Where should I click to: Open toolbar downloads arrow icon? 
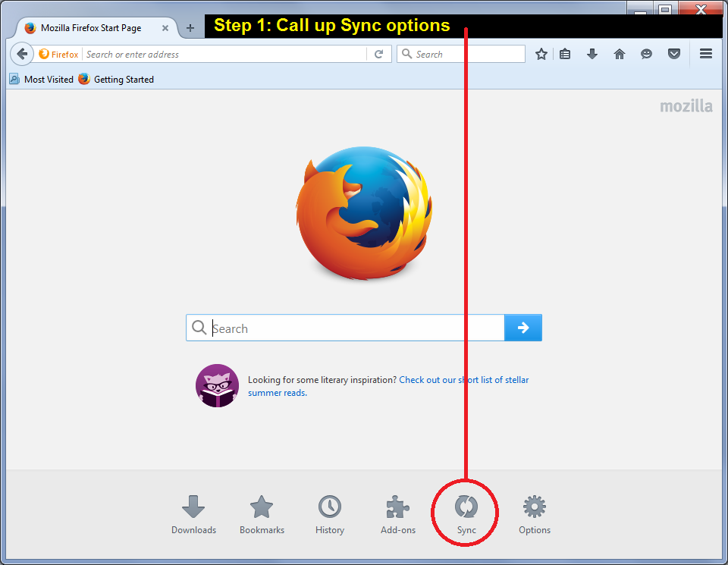pyautogui.click(x=592, y=55)
